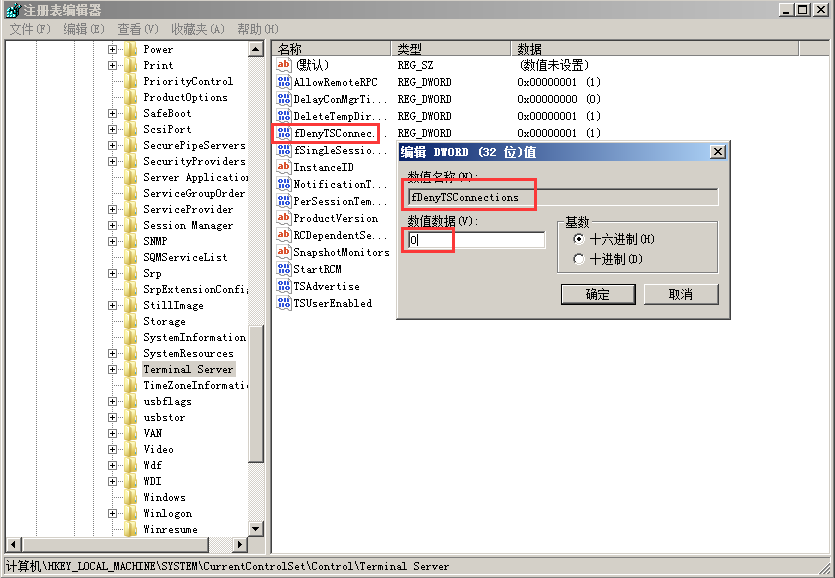Select the fDenyTSConnections value icon

[284, 133]
